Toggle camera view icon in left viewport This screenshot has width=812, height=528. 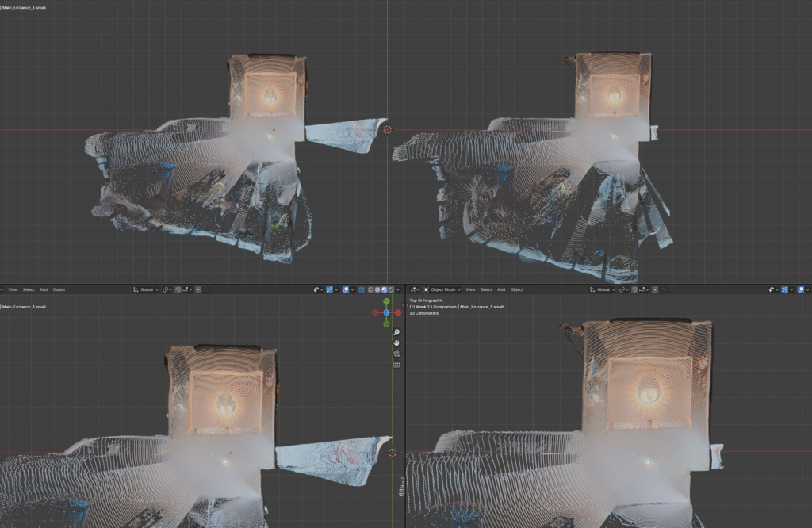(x=396, y=354)
